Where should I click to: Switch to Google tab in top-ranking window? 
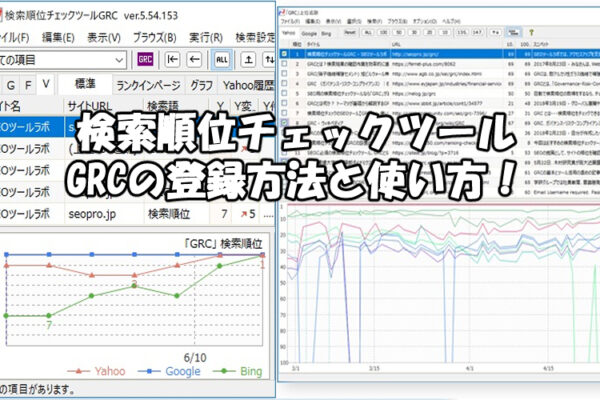click(x=309, y=33)
